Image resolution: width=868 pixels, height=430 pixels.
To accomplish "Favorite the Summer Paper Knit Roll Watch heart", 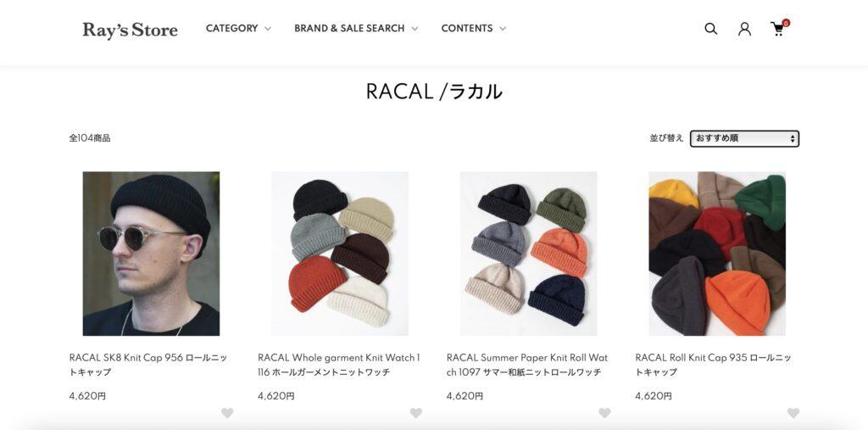I will pos(604,413).
